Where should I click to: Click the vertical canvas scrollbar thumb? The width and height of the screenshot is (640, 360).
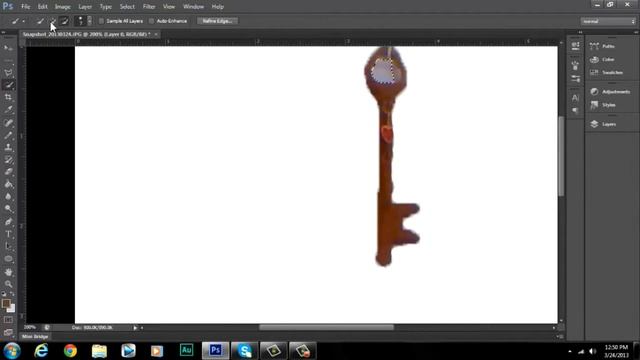(561, 156)
